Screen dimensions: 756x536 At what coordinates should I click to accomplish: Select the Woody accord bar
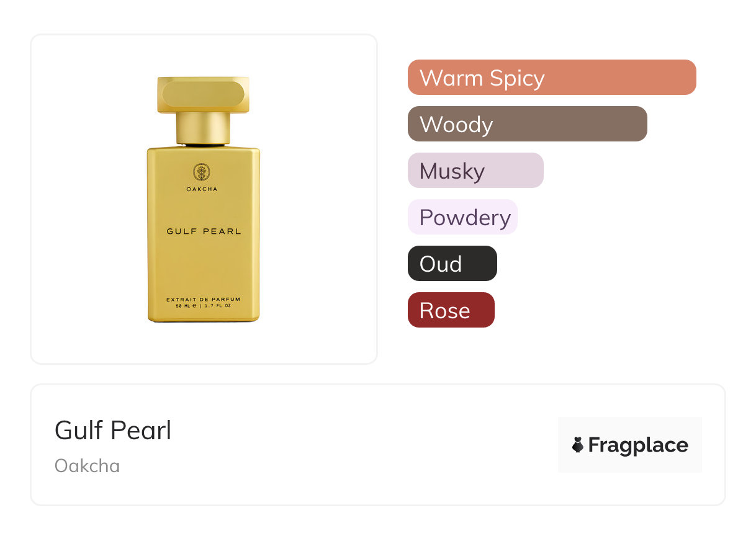527,124
